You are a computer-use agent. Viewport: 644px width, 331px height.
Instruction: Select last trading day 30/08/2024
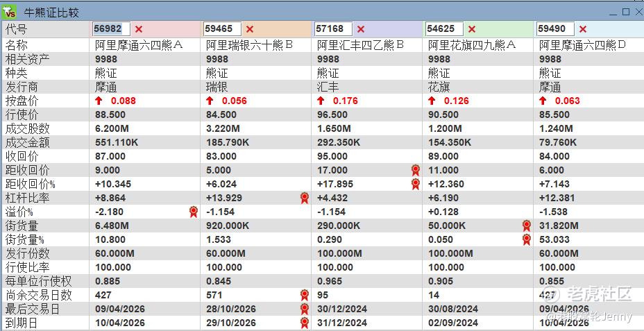click(453, 309)
